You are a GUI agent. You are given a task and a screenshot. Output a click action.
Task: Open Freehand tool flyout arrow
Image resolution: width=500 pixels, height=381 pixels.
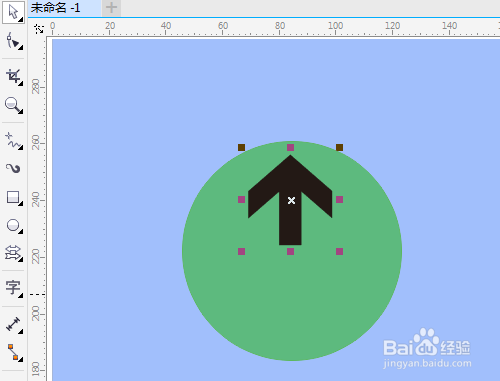(x=21, y=147)
